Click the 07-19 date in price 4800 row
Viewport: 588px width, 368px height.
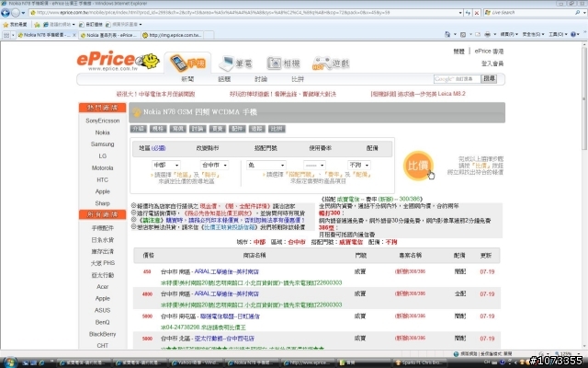[487, 294]
